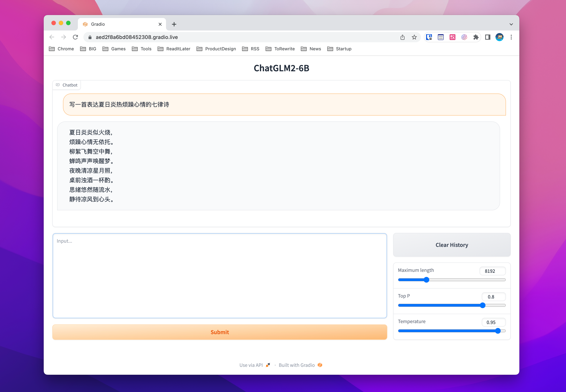This screenshot has height=392, width=566.
Task: Click the Bitwarden shield extension icon
Action: point(429,37)
